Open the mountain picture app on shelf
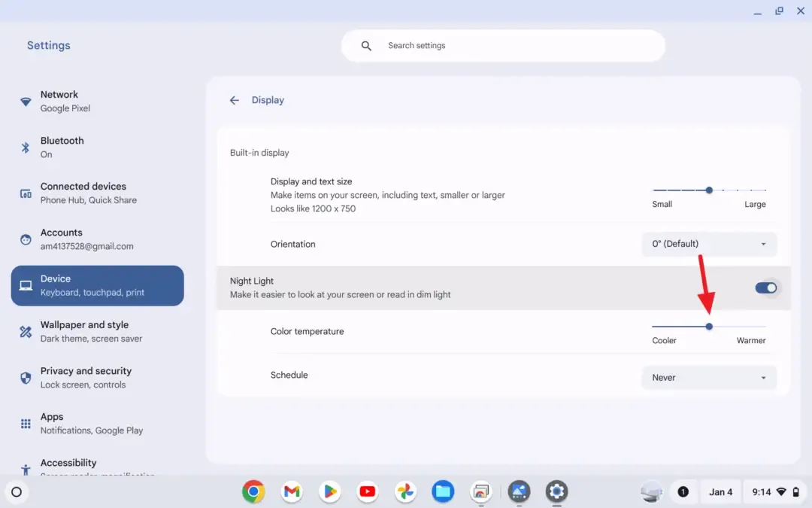The height and width of the screenshot is (508, 812). pyautogui.click(x=519, y=491)
